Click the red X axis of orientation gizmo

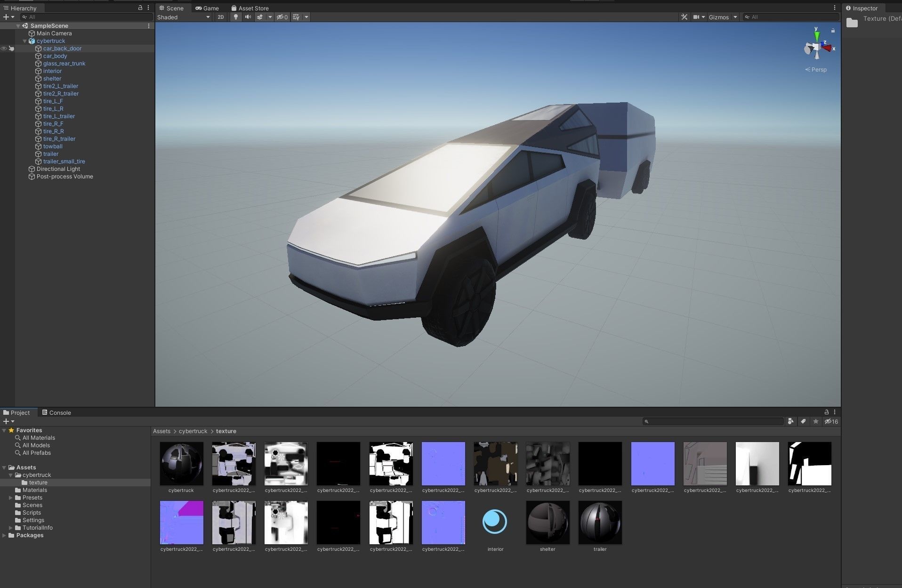click(827, 48)
